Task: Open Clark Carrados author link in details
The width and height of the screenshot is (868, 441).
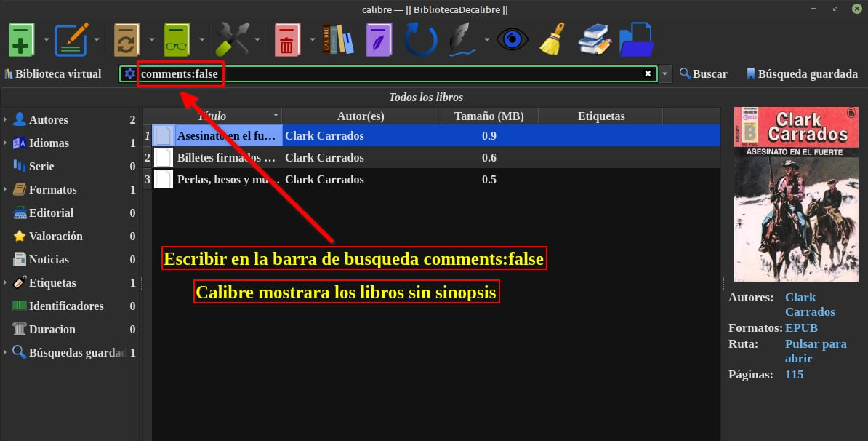Action: [810, 304]
